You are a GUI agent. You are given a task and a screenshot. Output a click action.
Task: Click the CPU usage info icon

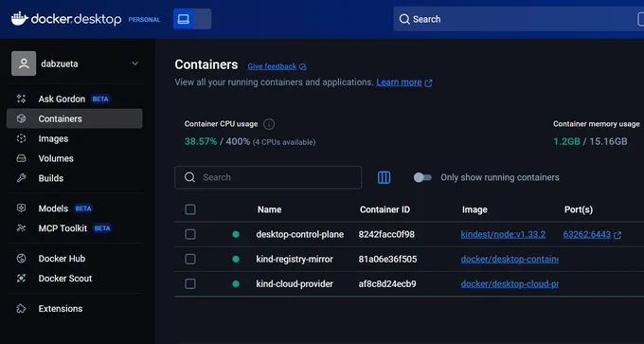pos(269,124)
